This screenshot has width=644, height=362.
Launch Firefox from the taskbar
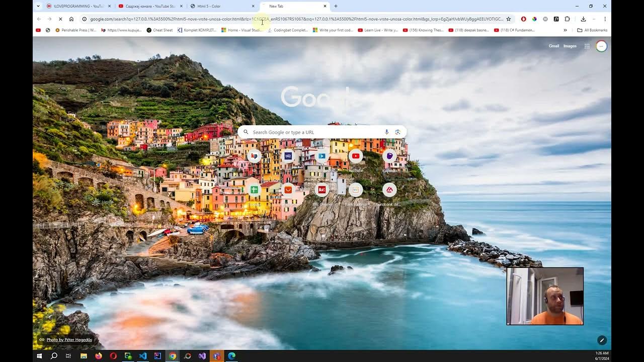98,356
